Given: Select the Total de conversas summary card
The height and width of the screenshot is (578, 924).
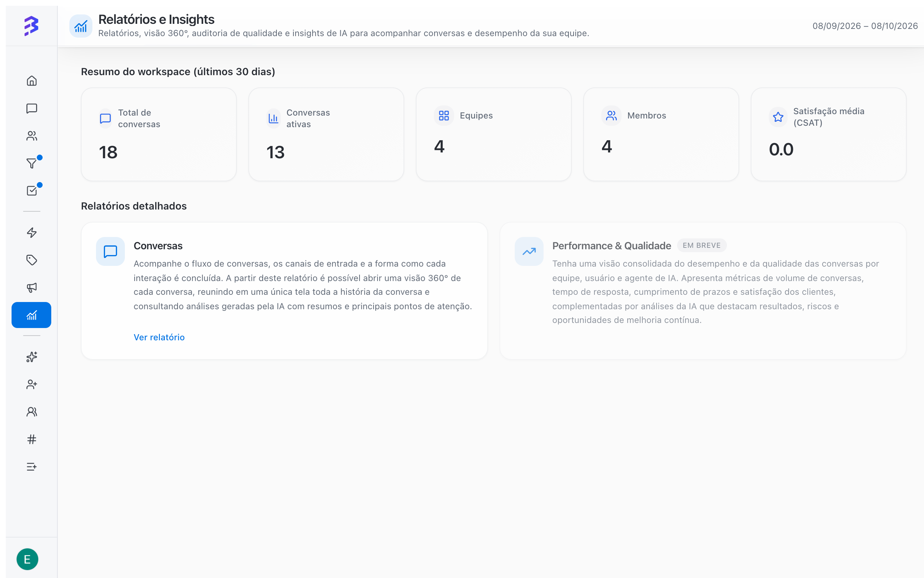Looking at the screenshot, I should pyautogui.click(x=158, y=134).
